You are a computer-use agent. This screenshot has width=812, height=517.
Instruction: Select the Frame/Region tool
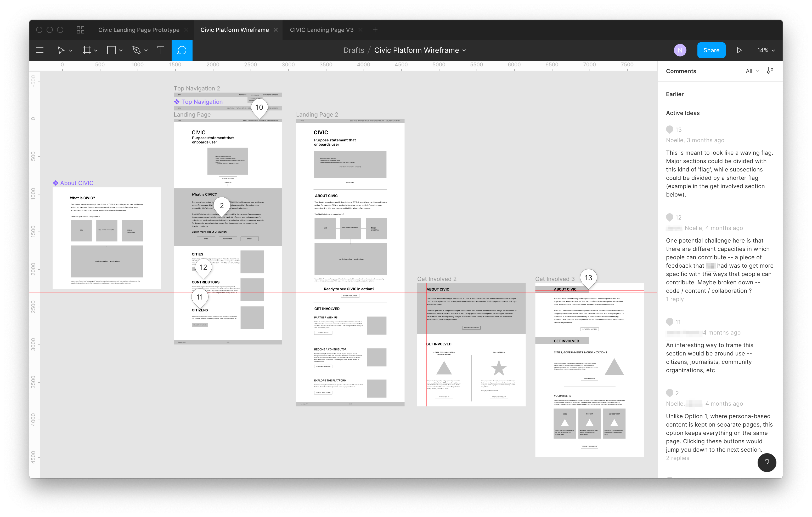click(x=88, y=50)
